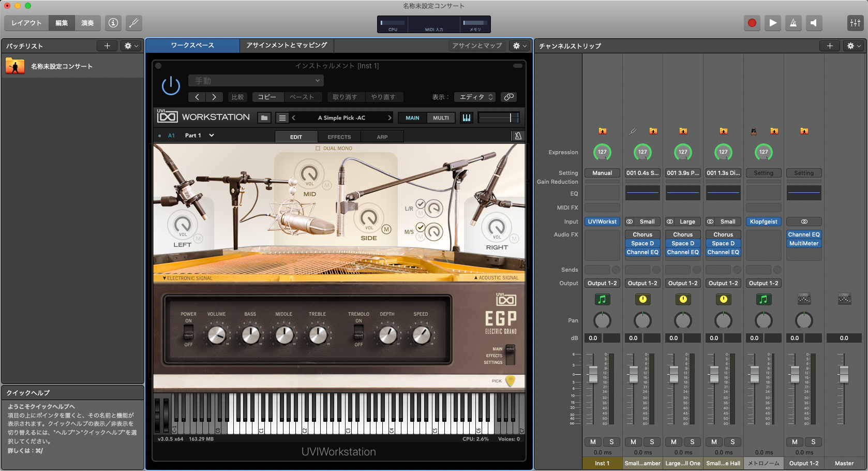Toggle the metronome icon in toolbar
This screenshot has width=868, height=471.
coord(793,23)
